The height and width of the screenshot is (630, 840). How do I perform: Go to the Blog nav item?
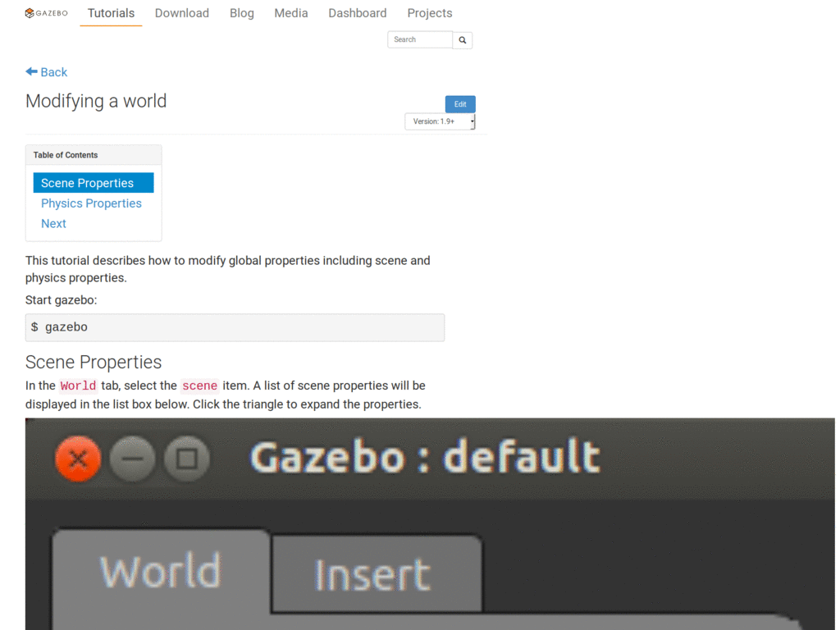(242, 13)
